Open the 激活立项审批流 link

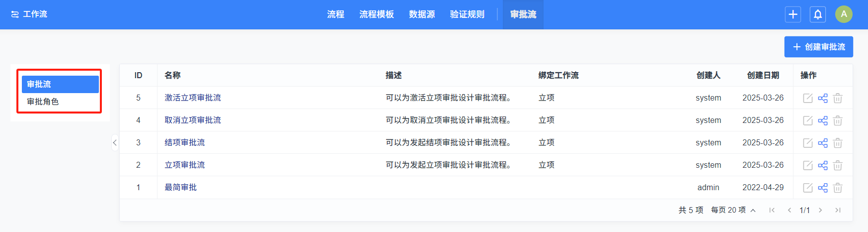tap(193, 98)
